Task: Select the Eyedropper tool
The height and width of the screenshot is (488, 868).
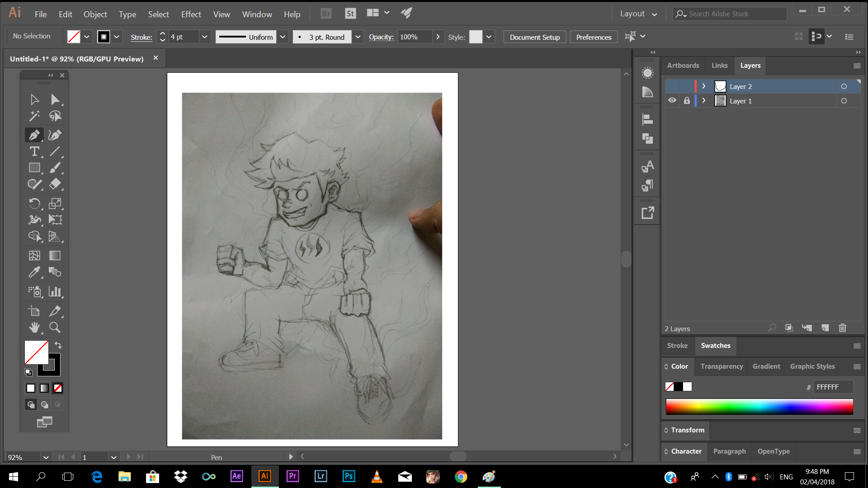Action: tap(34, 272)
